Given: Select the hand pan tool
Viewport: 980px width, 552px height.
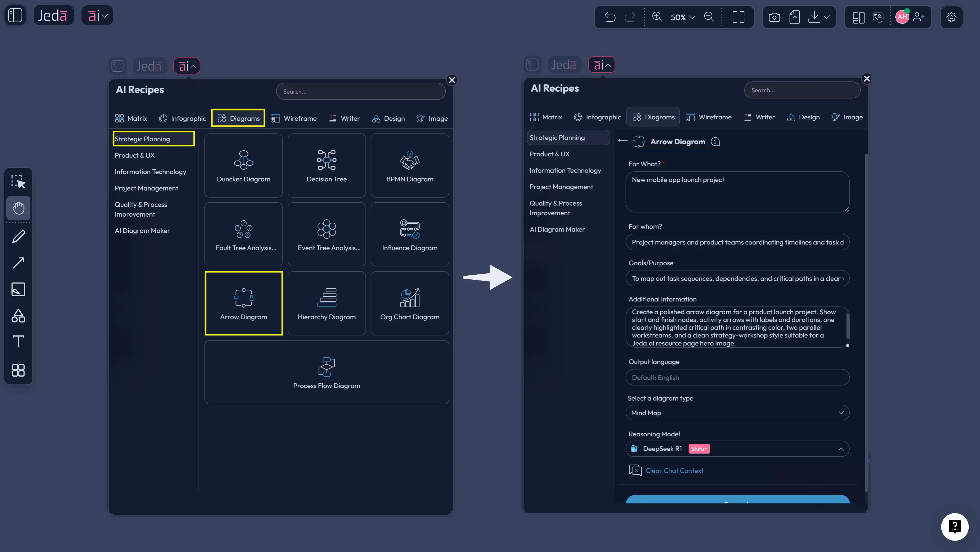Looking at the screenshot, I should click(x=18, y=208).
